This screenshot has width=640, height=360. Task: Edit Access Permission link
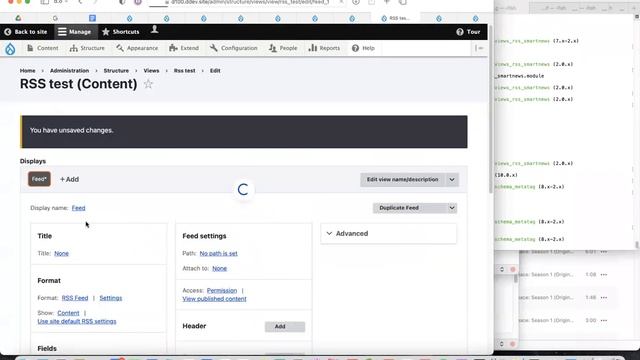222,291
